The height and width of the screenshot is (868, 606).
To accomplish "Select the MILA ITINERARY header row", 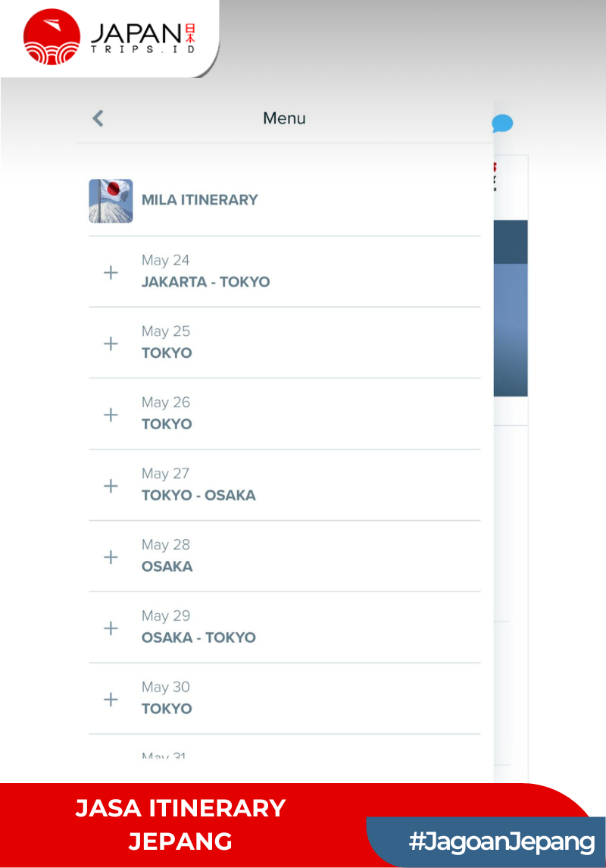I will [200, 200].
